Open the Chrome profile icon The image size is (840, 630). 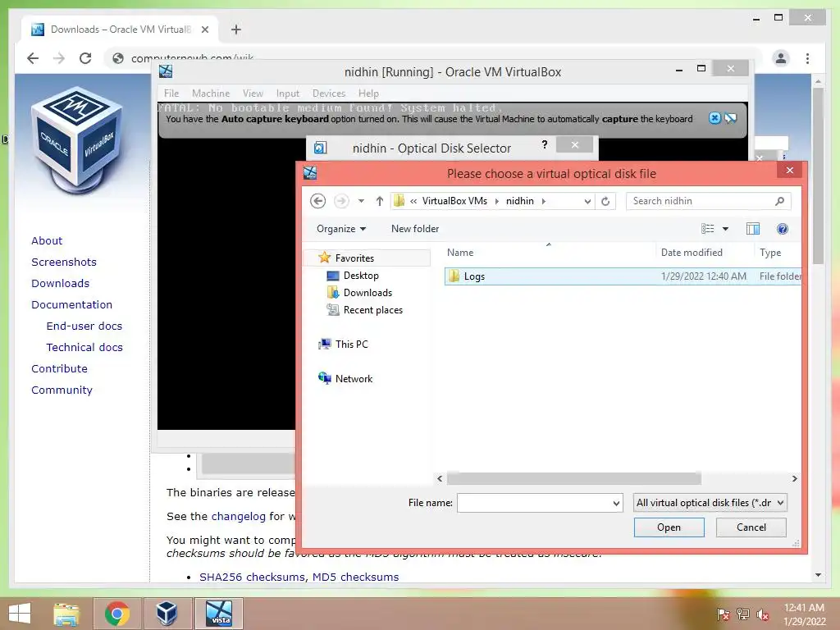coord(781,58)
